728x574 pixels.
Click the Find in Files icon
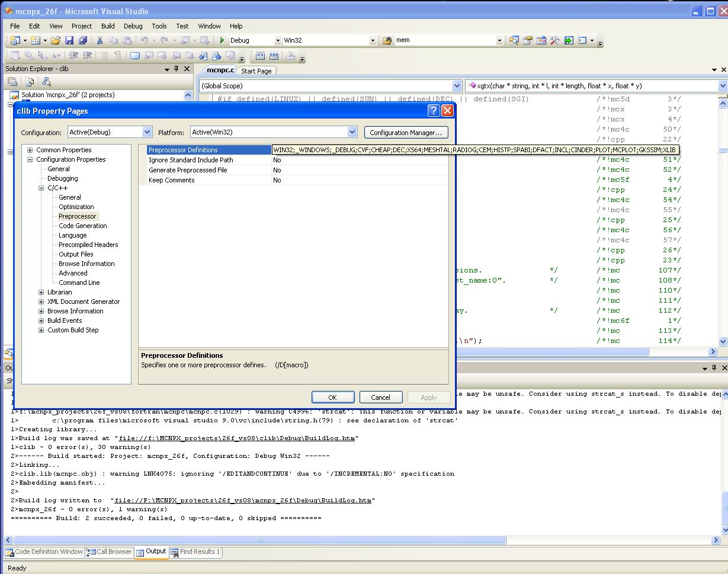click(387, 40)
